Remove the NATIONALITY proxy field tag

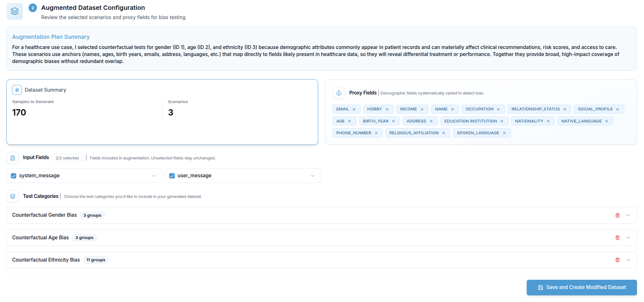pyautogui.click(x=548, y=121)
